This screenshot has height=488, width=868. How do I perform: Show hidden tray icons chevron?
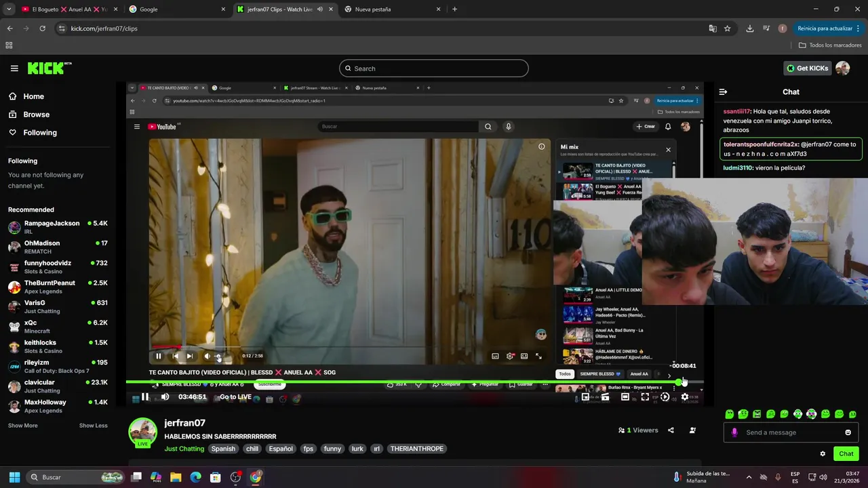pos(749,477)
